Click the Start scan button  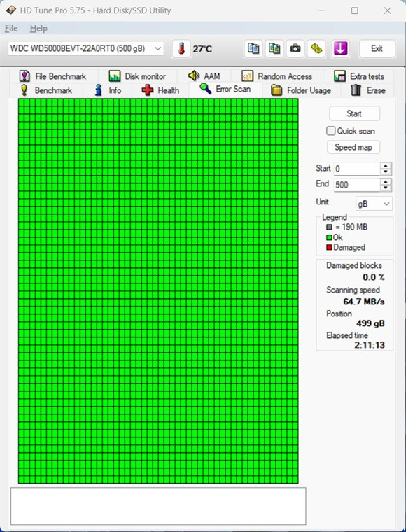(x=354, y=113)
